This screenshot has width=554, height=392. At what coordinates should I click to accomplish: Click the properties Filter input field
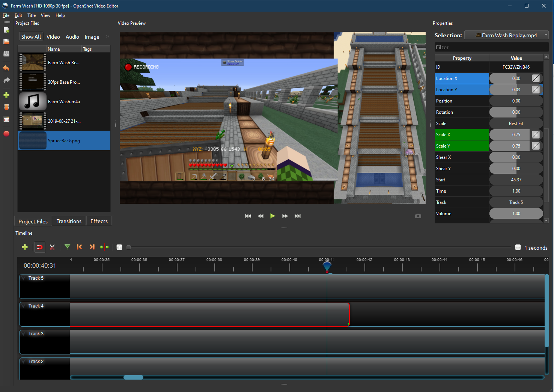pos(492,47)
